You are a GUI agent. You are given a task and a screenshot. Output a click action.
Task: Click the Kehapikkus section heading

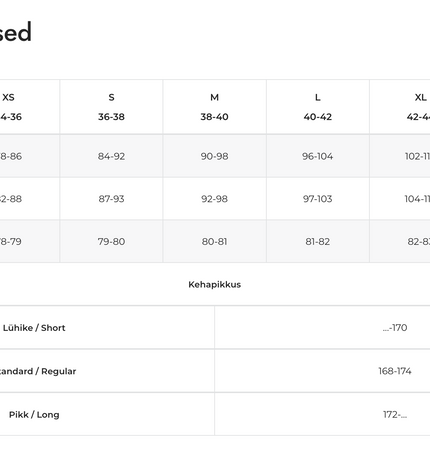point(214,284)
